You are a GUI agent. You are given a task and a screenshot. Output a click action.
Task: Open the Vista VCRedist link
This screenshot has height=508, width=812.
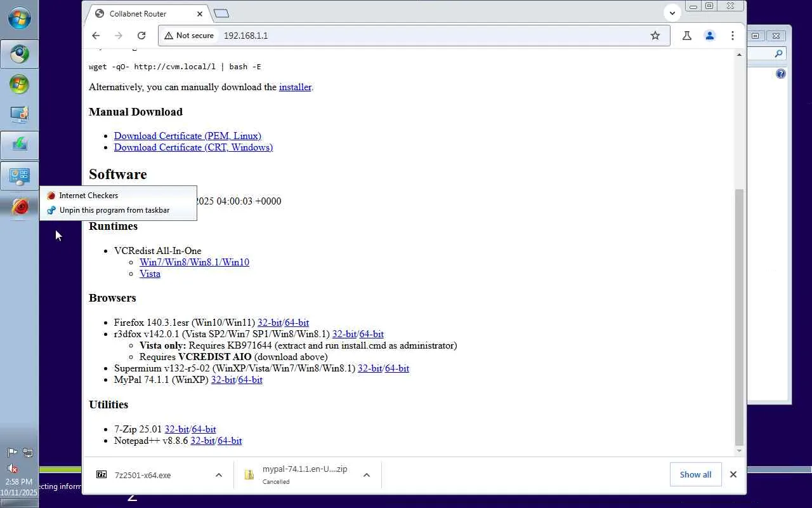click(x=150, y=274)
